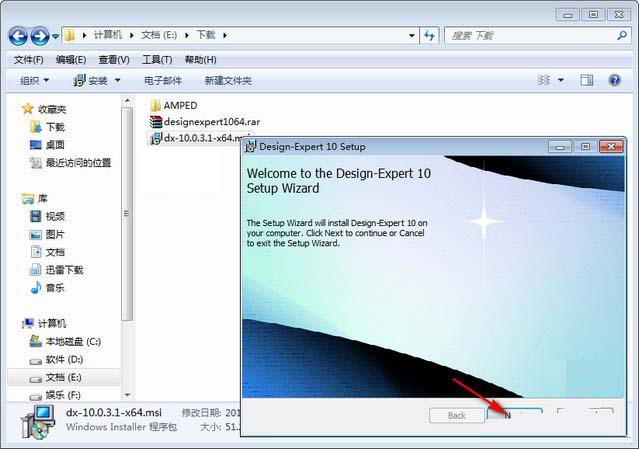The width and height of the screenshot is (639, 449).
Task: Select 下载 under 收藏夹
Action: point(55,127)
